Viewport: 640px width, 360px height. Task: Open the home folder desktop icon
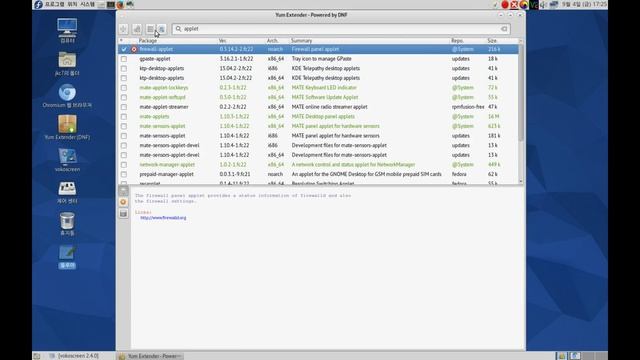click(67, 64)
